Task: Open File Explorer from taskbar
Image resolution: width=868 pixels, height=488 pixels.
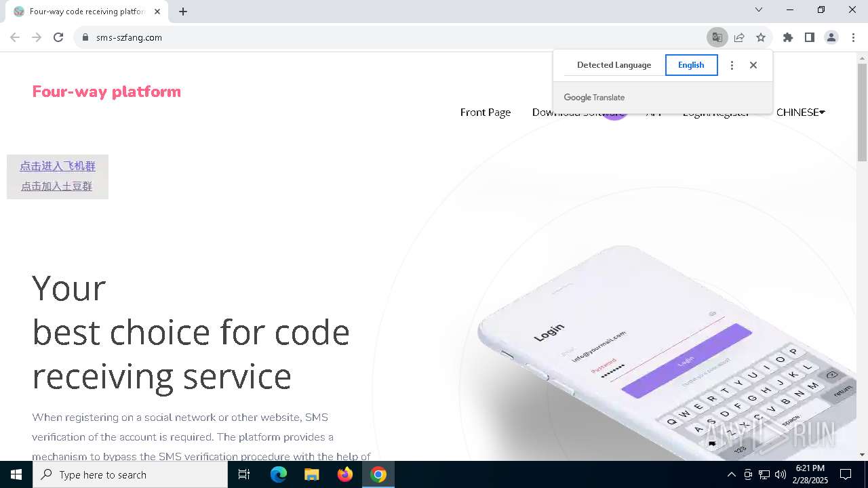Action: coord(311,474)
